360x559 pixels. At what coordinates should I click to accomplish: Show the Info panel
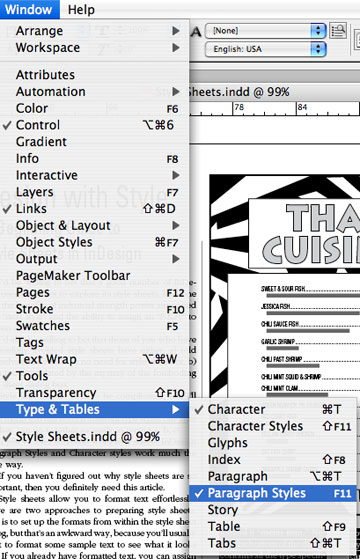[94, 159]
